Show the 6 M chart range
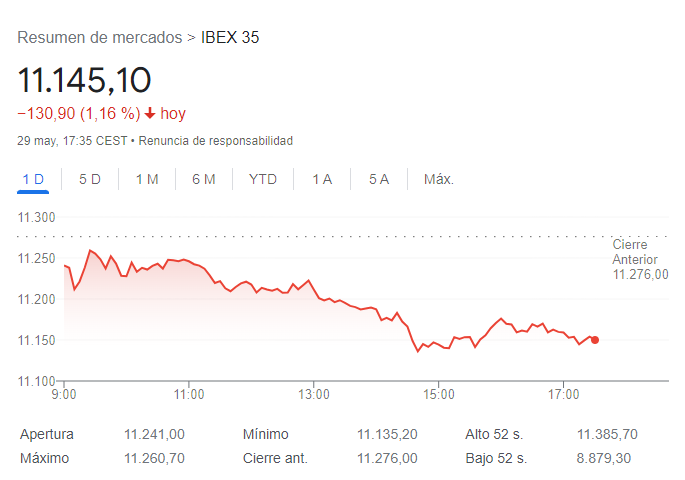 click(x=204, y=179)
